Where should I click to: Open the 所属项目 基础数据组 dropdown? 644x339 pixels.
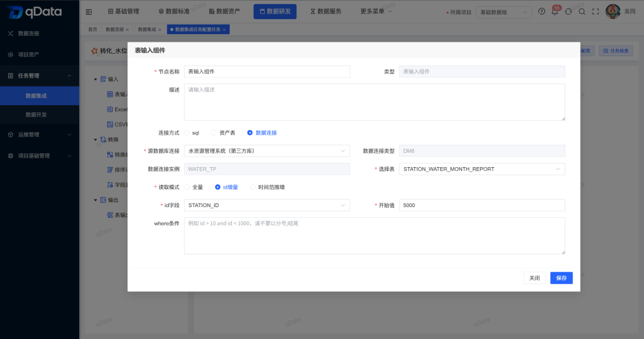pyautogui.click(x=504, y=12)
